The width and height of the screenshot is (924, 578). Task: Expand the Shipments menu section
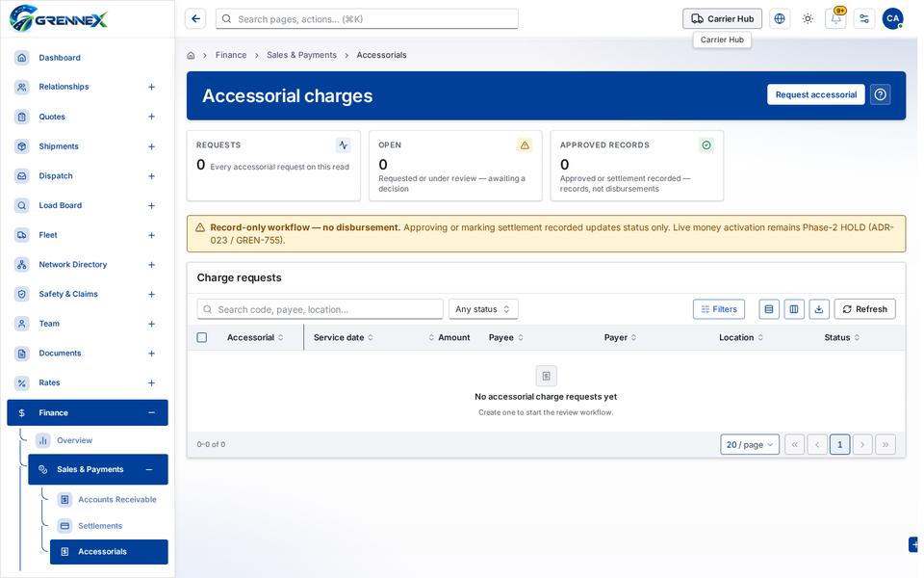(151, 146)
